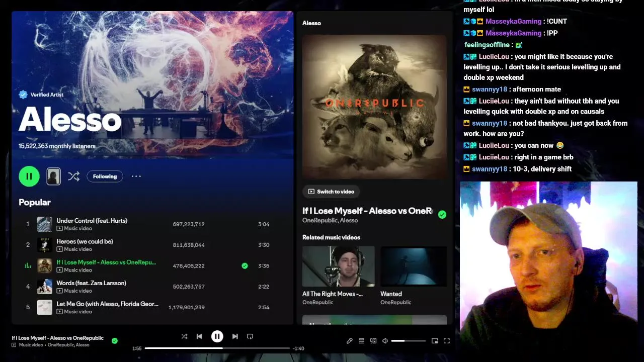Click the Music video icon under Words
This screenshot has width=644, height=362.
click(59, 291)
